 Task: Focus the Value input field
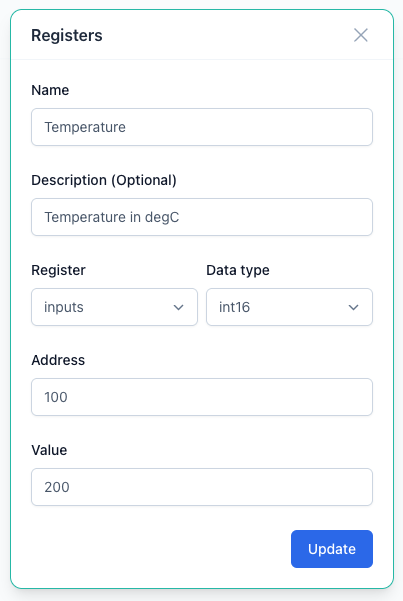[202, 487]
